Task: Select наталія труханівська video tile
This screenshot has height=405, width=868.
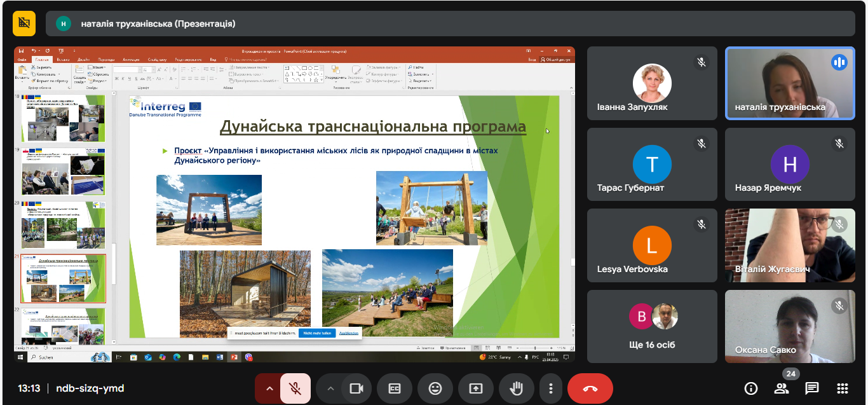Action: (x=790, y=83)
